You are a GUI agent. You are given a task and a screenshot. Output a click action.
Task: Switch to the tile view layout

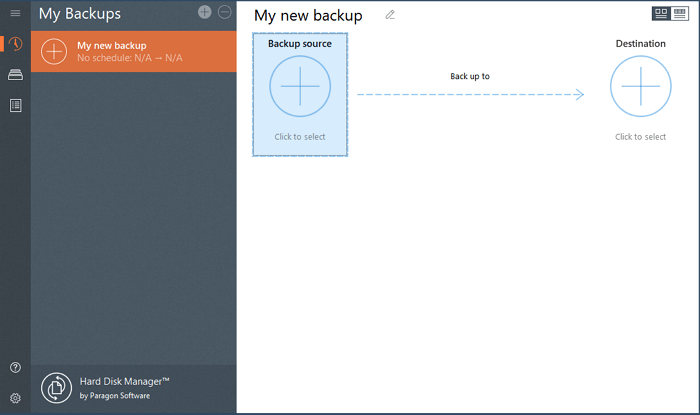(x=661, y=14)
